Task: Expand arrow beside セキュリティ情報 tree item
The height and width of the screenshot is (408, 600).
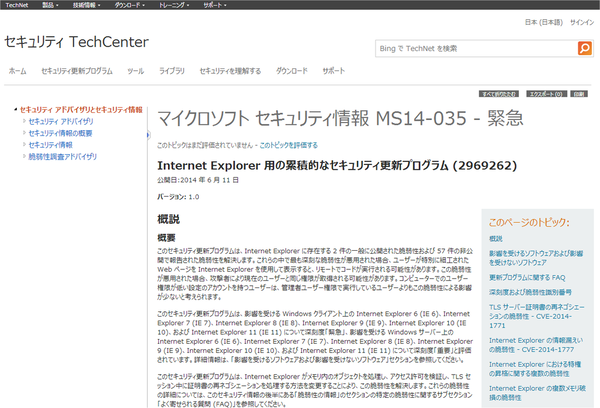Action: [x=24, y=144]
